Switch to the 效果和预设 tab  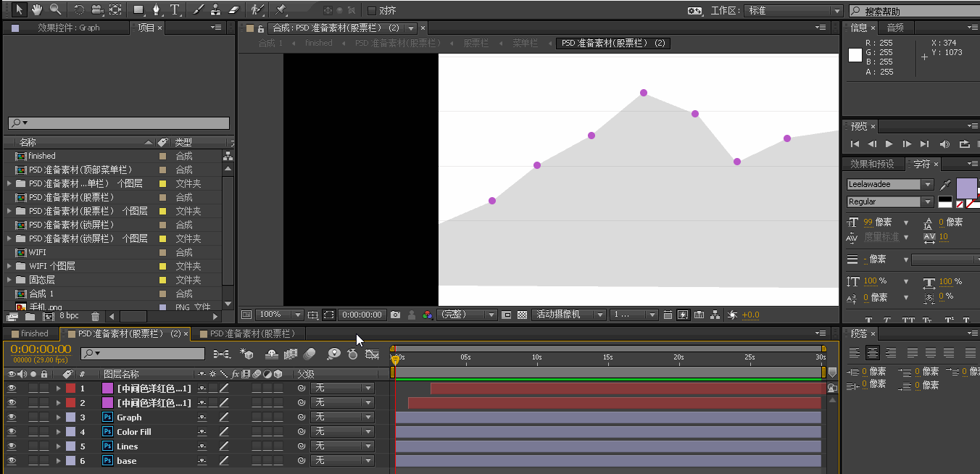[872, 164]
